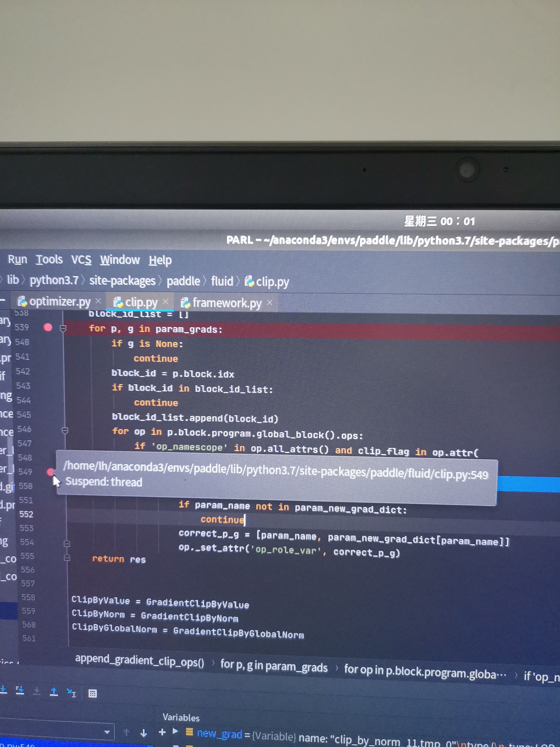This screenshot has width=560, height=747.
Task: Switch to framework.py editor tab
Action: click(227, 303)
